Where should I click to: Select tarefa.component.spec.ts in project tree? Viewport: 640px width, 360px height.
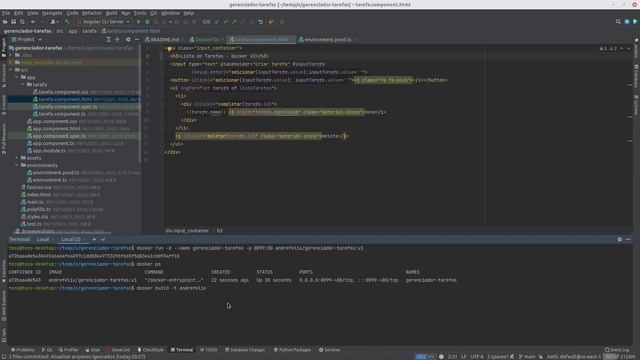[68, 107]
